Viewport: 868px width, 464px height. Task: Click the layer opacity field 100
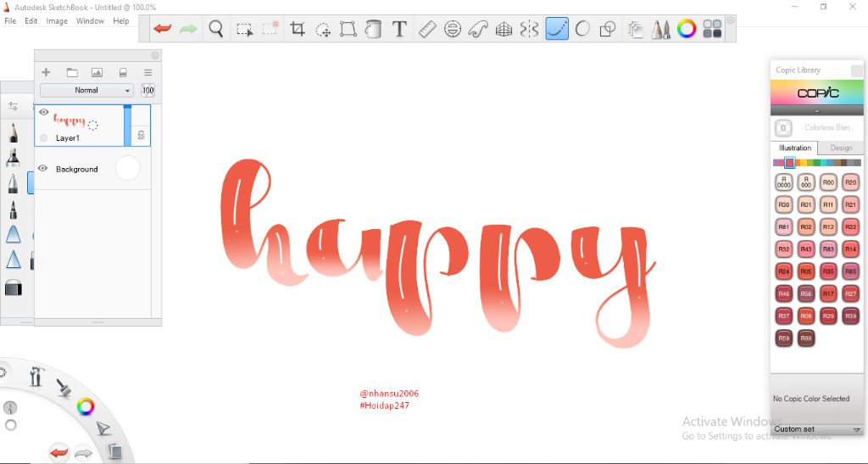pos(147,90)
